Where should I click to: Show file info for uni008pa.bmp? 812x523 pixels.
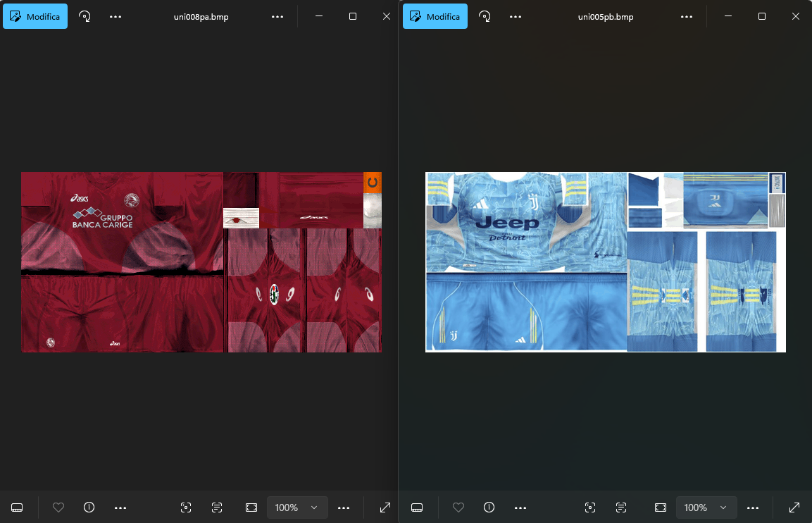(x=89, y=507)
